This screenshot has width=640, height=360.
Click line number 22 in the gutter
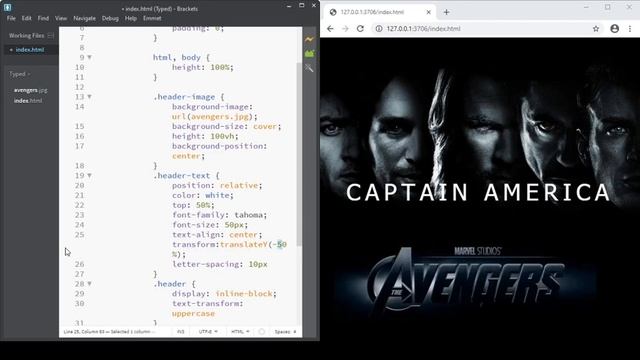(79, 205)
